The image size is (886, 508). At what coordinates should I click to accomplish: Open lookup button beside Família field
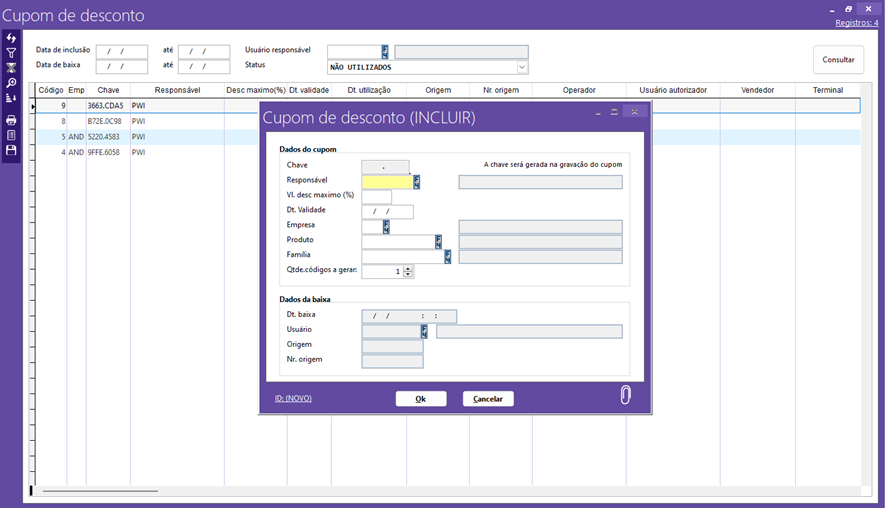[x=448, y=257]
